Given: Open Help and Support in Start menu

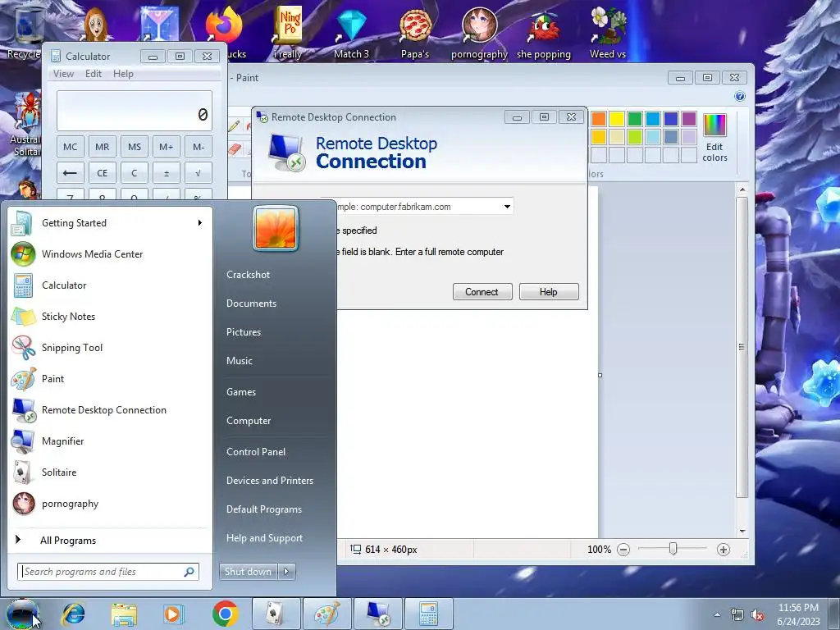Looking at the screenshot, I should point(264,538).
